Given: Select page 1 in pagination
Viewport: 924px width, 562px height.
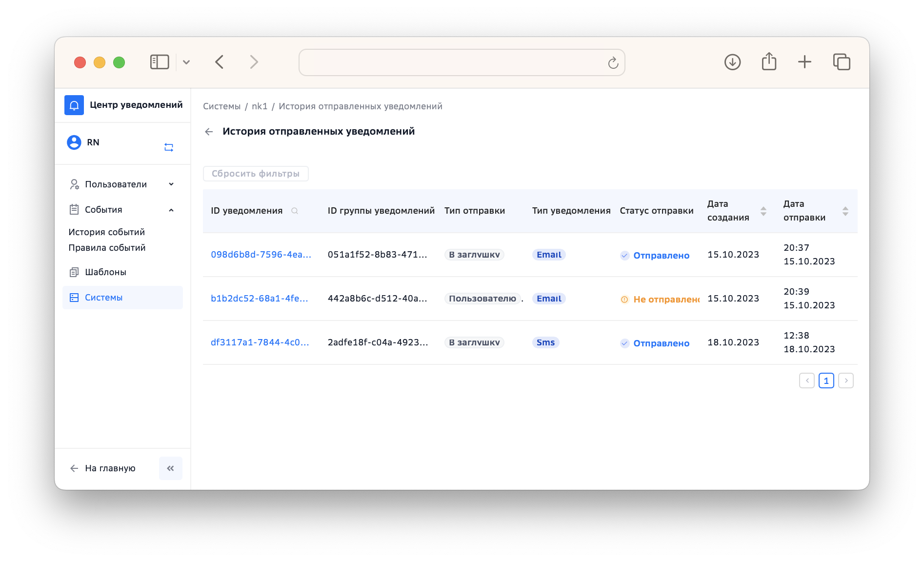Looking at the screenshot, I should tap(826, 381).
